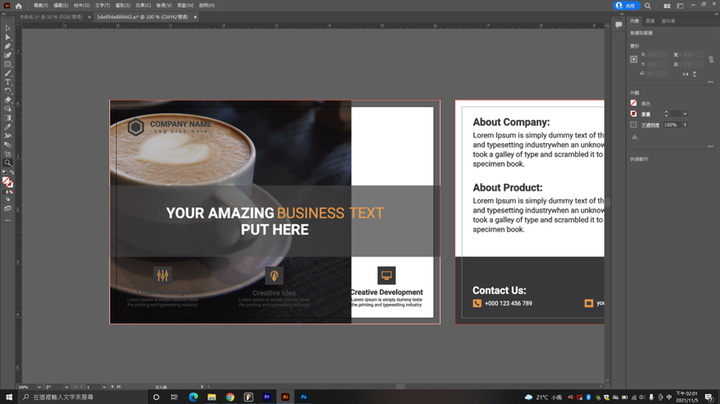Select the Direct Selection tool
This screenshot has width=720, height=404.
(8, 37)
